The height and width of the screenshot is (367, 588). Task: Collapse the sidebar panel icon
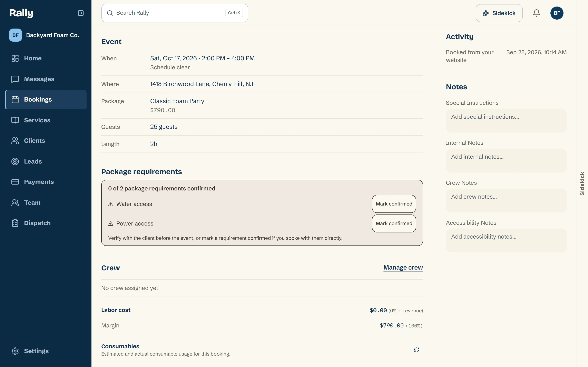click(81, 13)
